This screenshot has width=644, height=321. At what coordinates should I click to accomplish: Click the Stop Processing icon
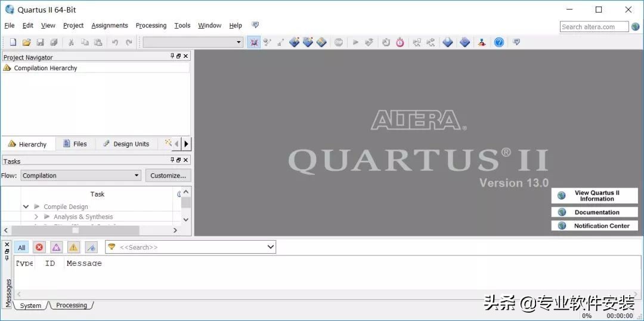point(339,42)
